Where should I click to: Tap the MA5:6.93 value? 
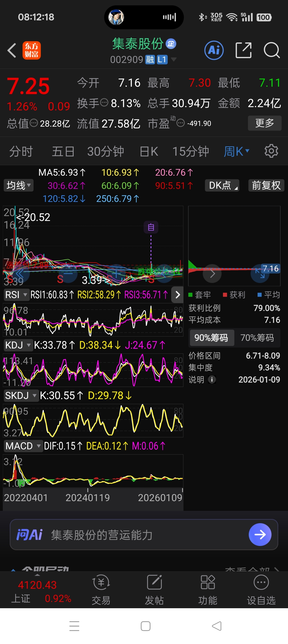coord(62,172)
